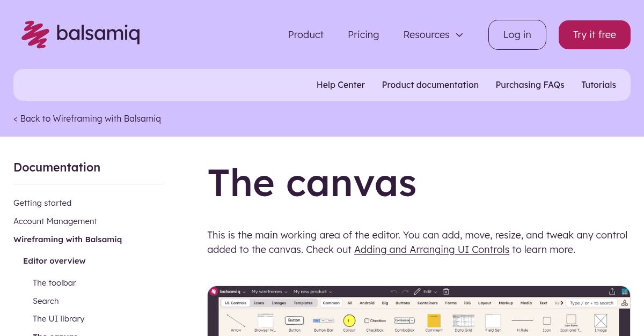Select the Image control in the UI library
Screen dimensions: 644x336
pos(601,321)
